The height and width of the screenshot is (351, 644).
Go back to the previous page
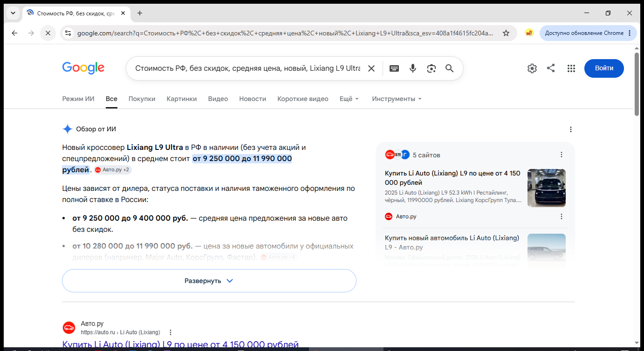[x=14, y=33]
